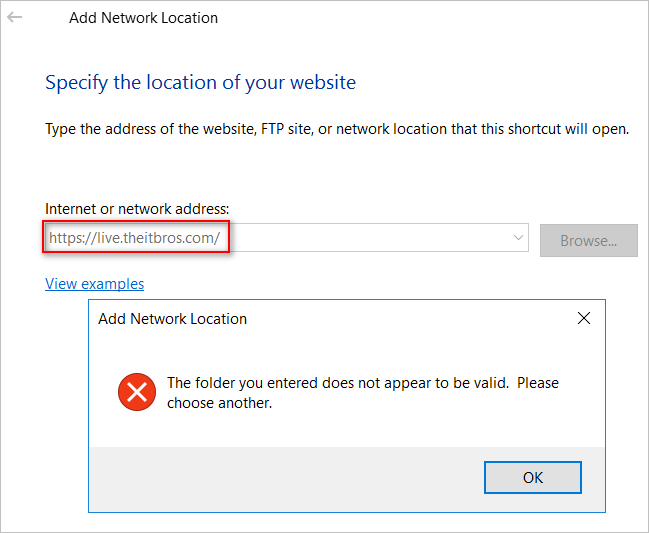The height and width of the screenshot is (533, 649).
Task: Focus the Internet or network address field
Action: (x=286, y=238)
